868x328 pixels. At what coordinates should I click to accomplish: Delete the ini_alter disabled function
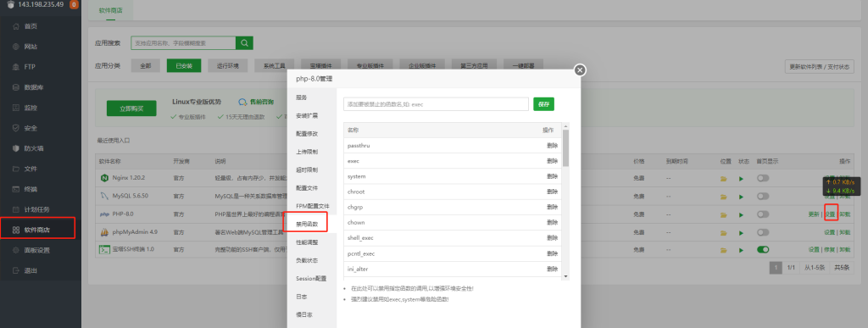pyautogui.click(x=552, y=269)
